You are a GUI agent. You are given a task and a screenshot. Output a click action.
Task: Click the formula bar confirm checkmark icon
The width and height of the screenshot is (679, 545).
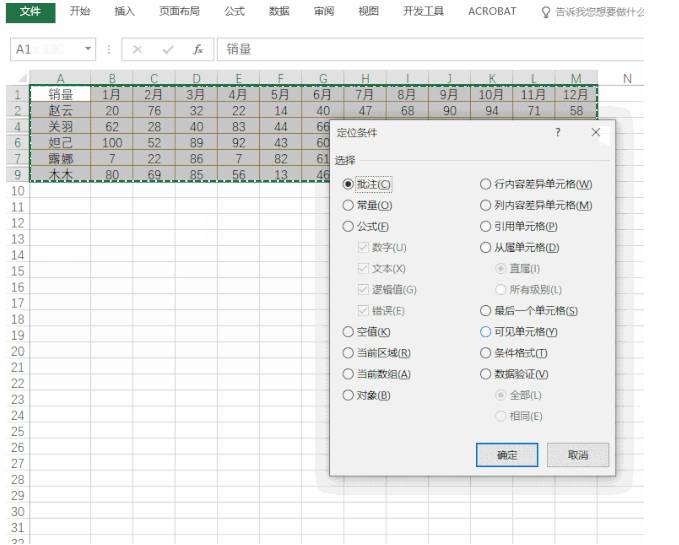tap(167, 49)
